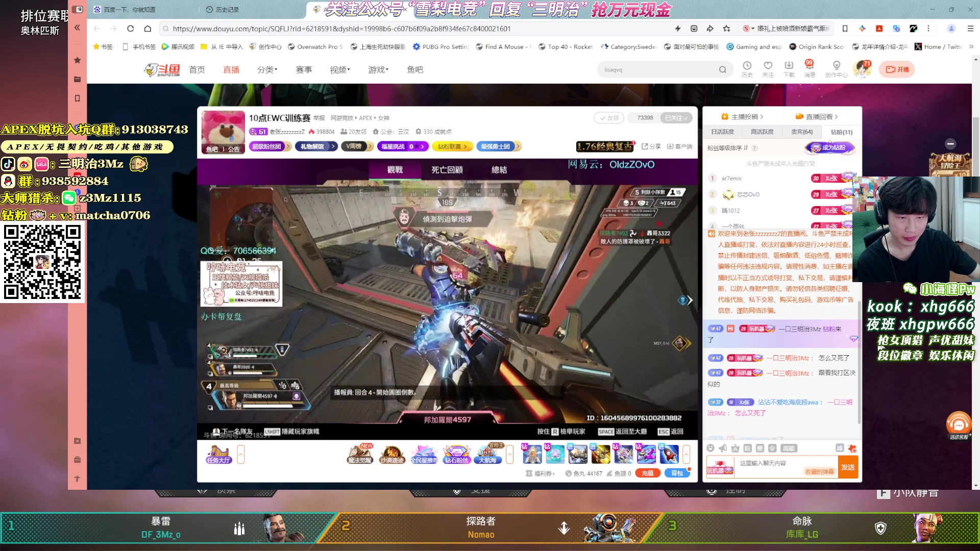Go to browser home page icon

[x=148, y=29]
